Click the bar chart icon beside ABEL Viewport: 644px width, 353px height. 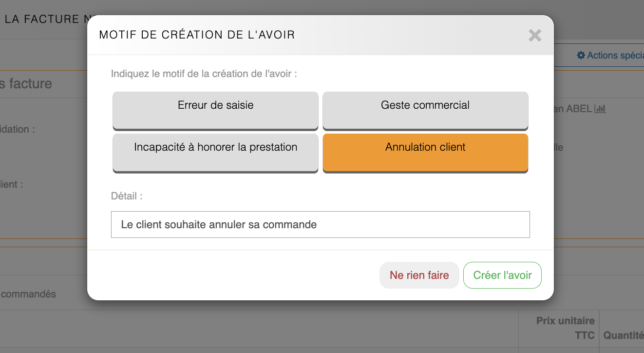(x=600, y=109)
